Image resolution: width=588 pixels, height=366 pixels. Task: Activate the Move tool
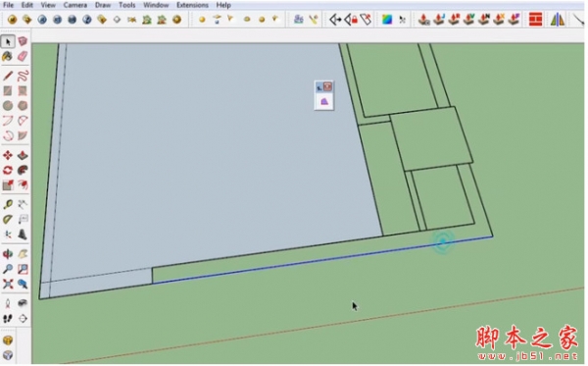tap(8, 155)
